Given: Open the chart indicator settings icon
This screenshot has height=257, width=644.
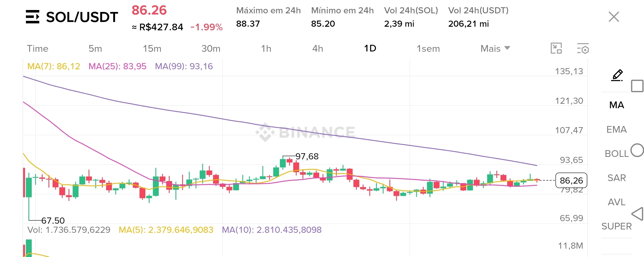Looking at the screenshot, I should (583, 48).
